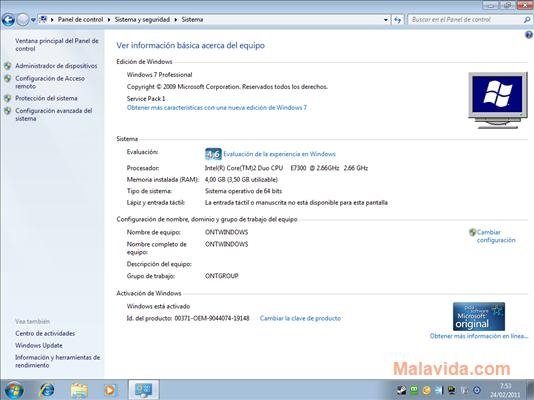The width and height of the screenshot is (534, 400).
Task: Click shield icon beside Protección del sistema
Action: pyautogui.click(x=7, y=98)
